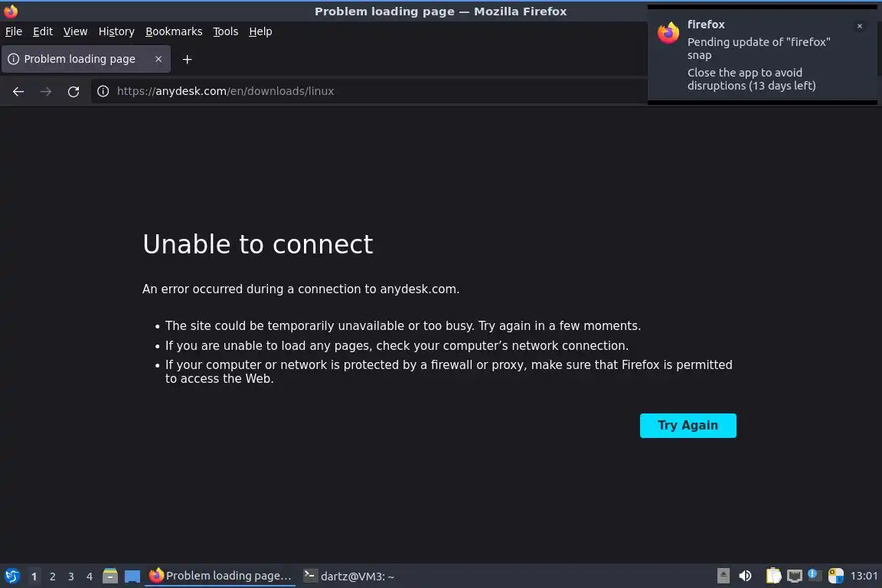
Task: Open the software update tray icon
Action: pyautogui.click(x=836, y=576)
